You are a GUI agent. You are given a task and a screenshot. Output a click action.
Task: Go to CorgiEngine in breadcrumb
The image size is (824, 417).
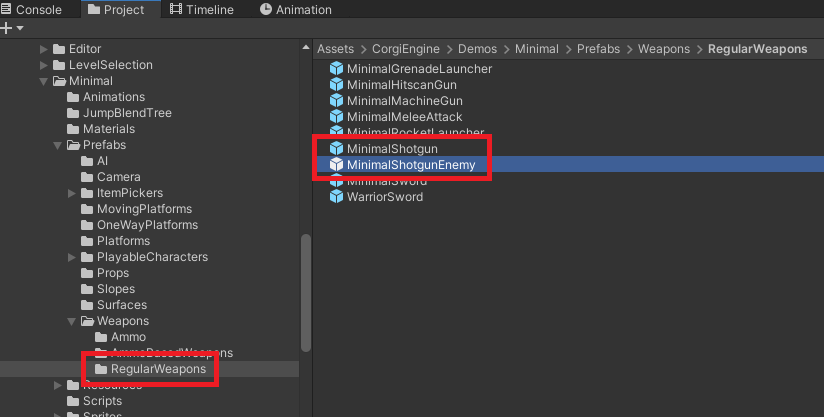(x=406, y=49)
